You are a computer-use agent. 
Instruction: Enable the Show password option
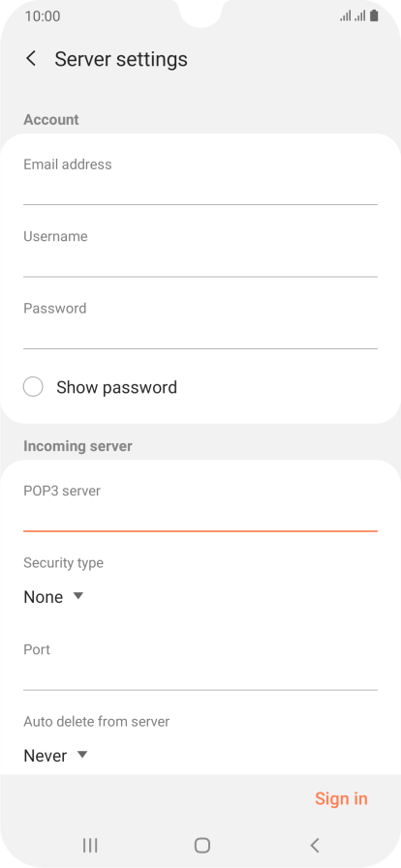pyautogui.click(x=33, y=387)
